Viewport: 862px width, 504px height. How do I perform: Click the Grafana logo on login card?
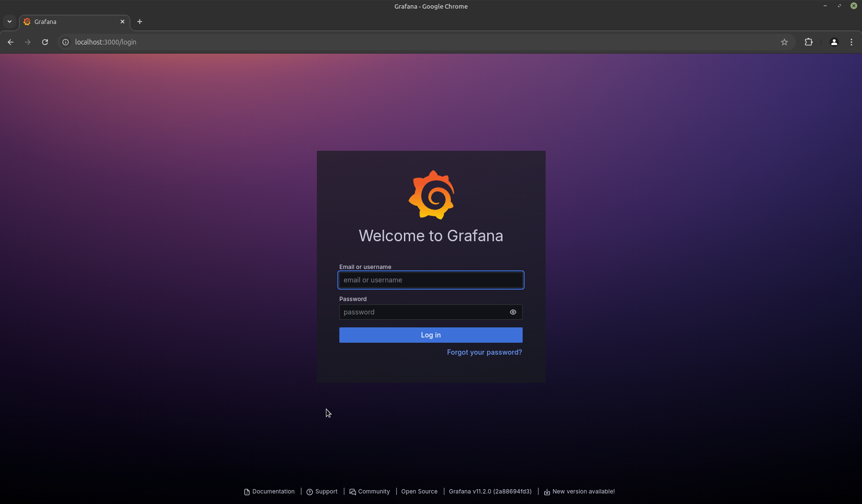click(431, 195)
